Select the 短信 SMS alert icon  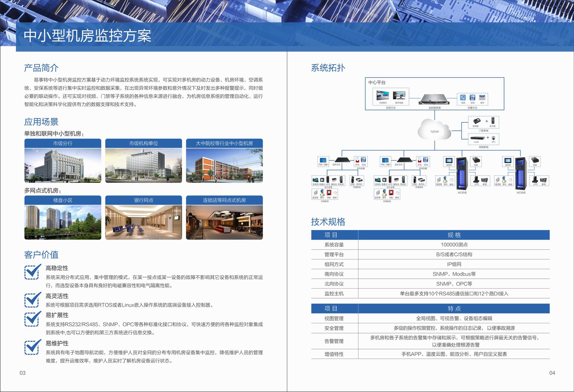pos(472,98)
